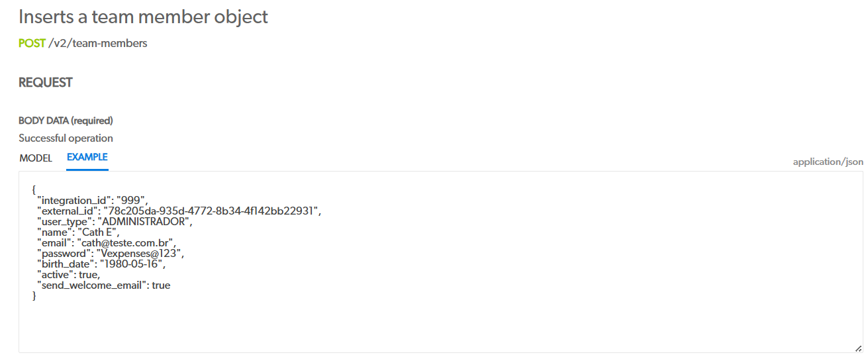The image size is (868, 357).
Task: Click the application/json content type label
Action: [828, 162]
